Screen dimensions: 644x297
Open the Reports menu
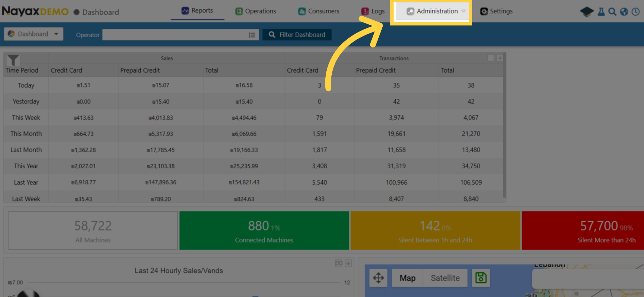click(x=197, y=11)
